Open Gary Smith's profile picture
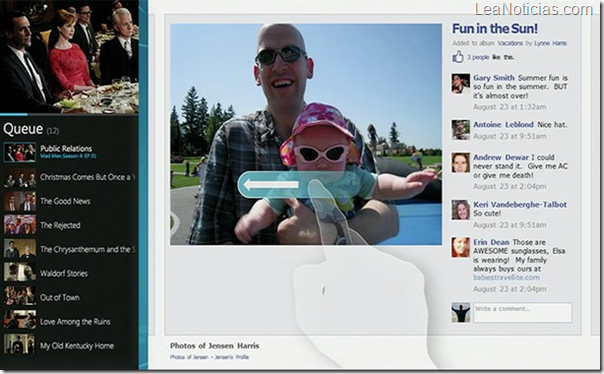The image size is (604, 374). coord(461,84)
